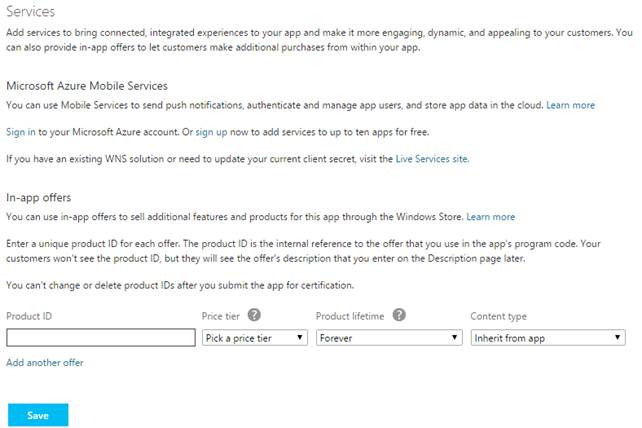Expand the Product lifetime dropdown showing Forever
This screenshot has height=428, width=642.
(x=388, y=338)
